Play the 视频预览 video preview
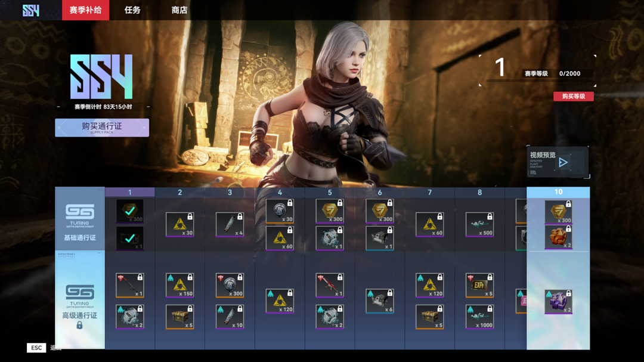This screenshot has height=362, width=644. 562,162
